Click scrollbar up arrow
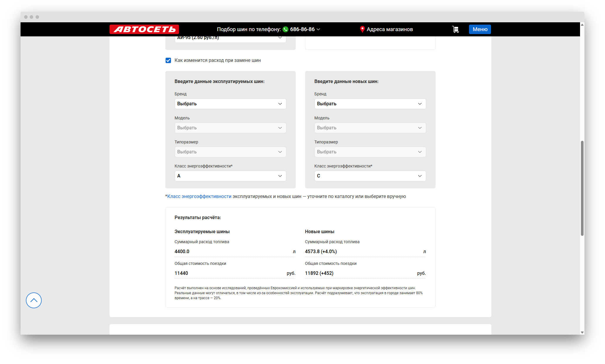 (582, 25)
